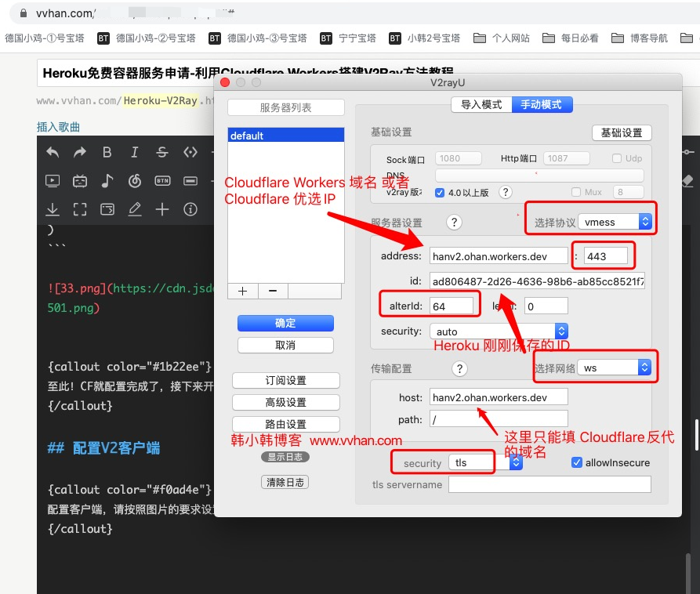
Task: Apply strikethrough formatting in the editor
Action: 162,153
